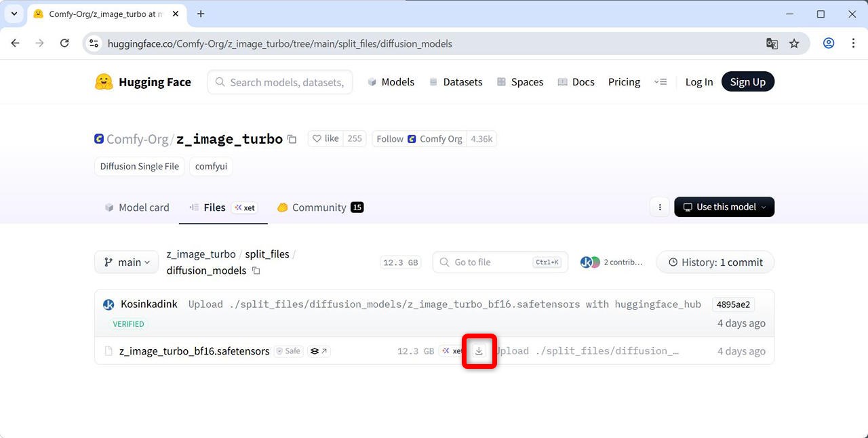Expand the Use this model dropdown
The width and height of the screenshot is (868, 438).
pyautogui.click(x=724, y=207)
